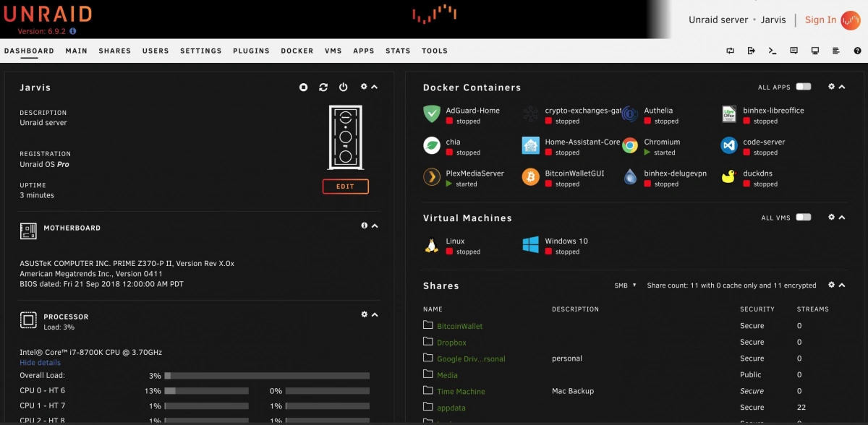Collapse the Jarvis system panel
Screen dimensions: 868x425
coord(375,87)
